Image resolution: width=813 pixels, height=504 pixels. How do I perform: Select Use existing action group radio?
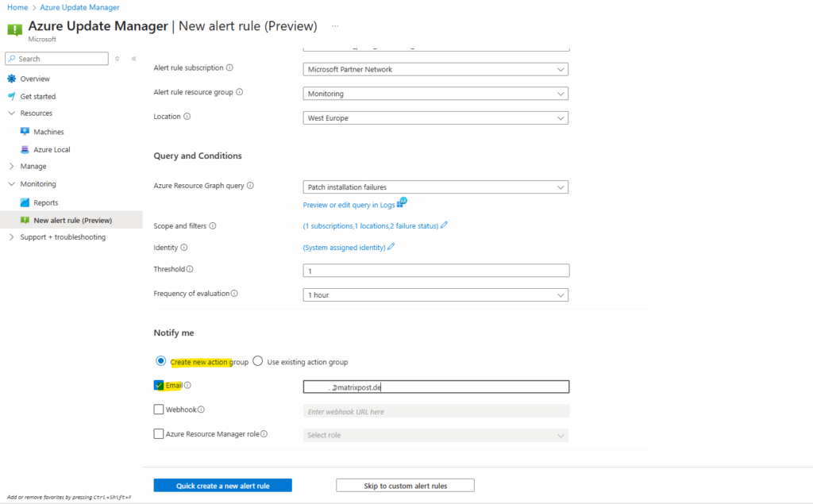tap(258, 361)
